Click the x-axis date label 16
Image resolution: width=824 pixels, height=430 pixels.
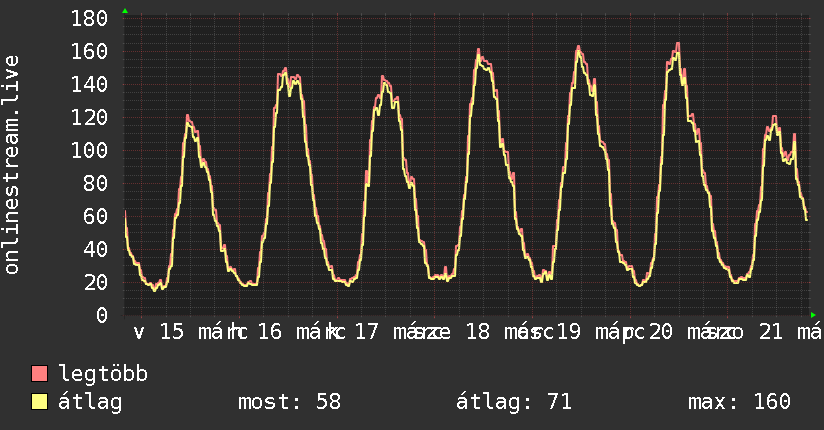(x=270, y=332)
